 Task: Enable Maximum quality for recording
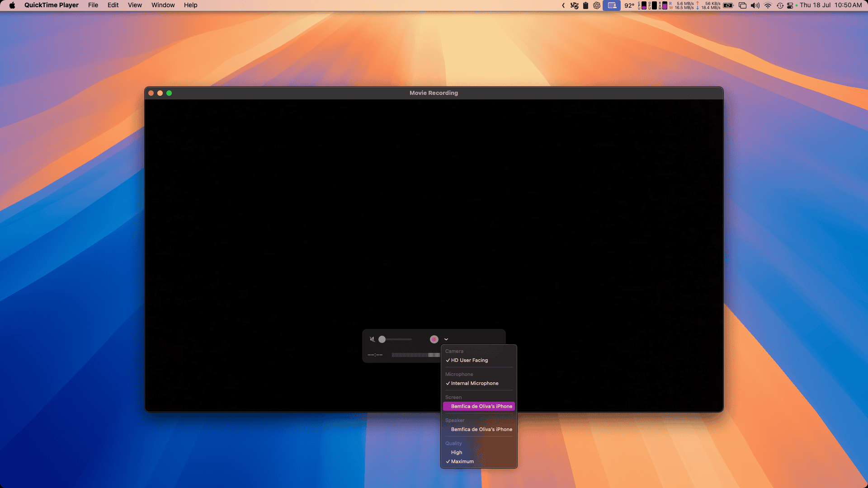462,461
